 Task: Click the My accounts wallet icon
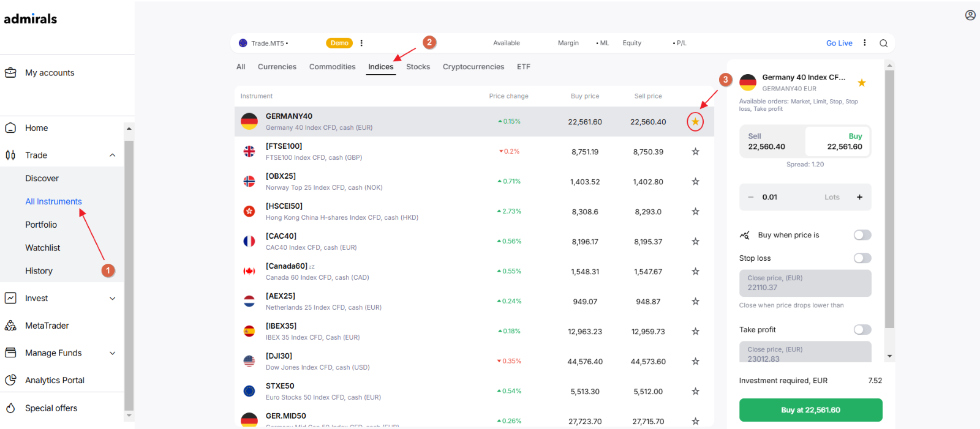tap(10, 73)
